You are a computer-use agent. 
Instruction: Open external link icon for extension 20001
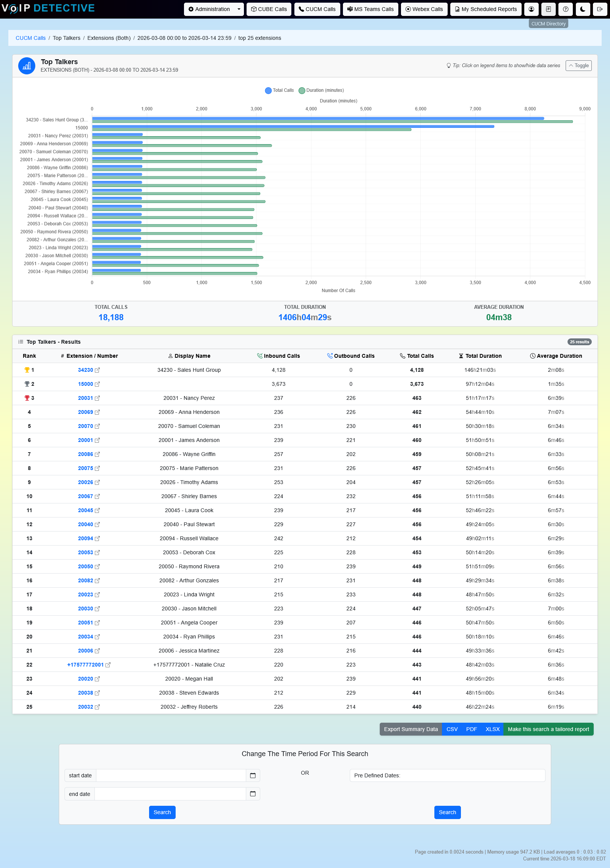(97, 440)
